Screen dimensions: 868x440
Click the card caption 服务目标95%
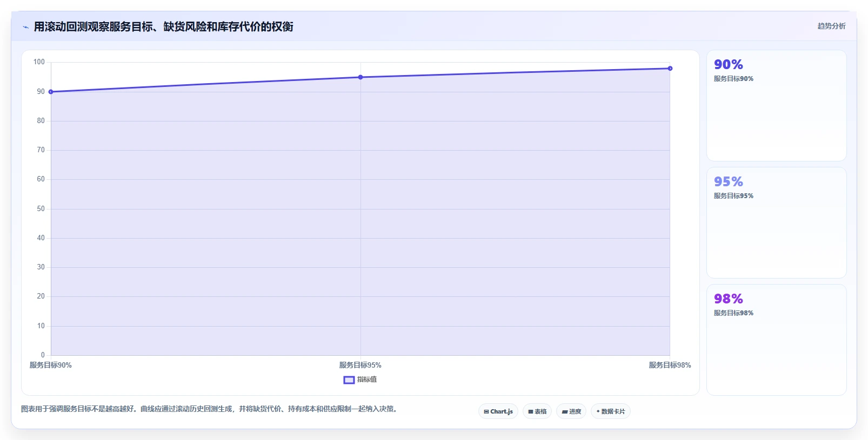[733, 196]
